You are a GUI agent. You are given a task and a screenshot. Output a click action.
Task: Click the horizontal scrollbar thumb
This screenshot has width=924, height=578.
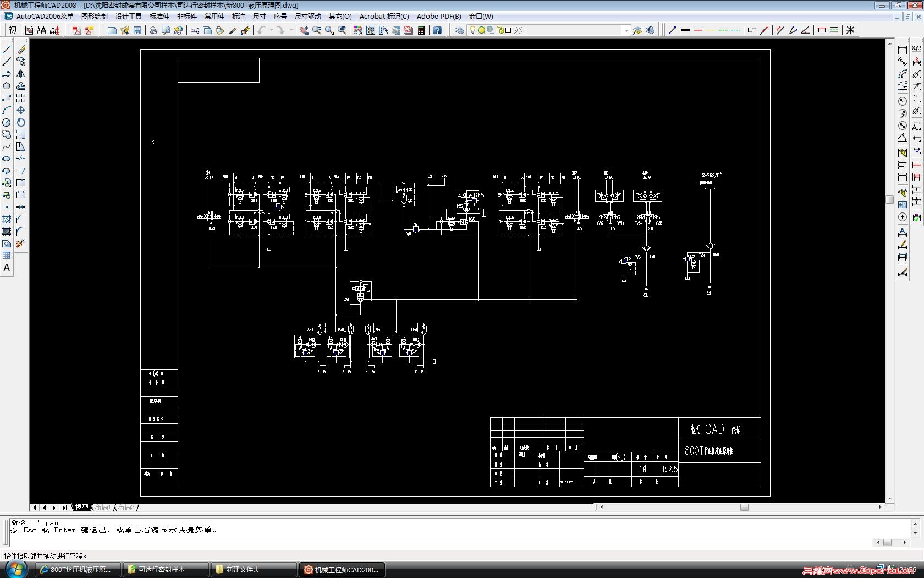(x=744, y=508)
